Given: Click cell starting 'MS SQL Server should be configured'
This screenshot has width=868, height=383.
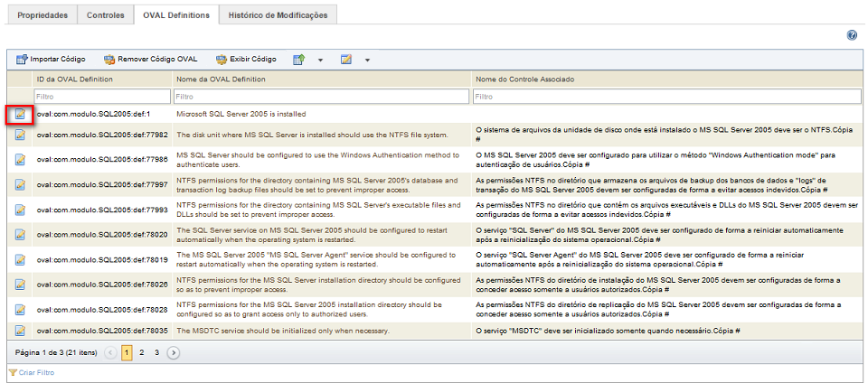Looking at the screenshot, I should 322,160.
